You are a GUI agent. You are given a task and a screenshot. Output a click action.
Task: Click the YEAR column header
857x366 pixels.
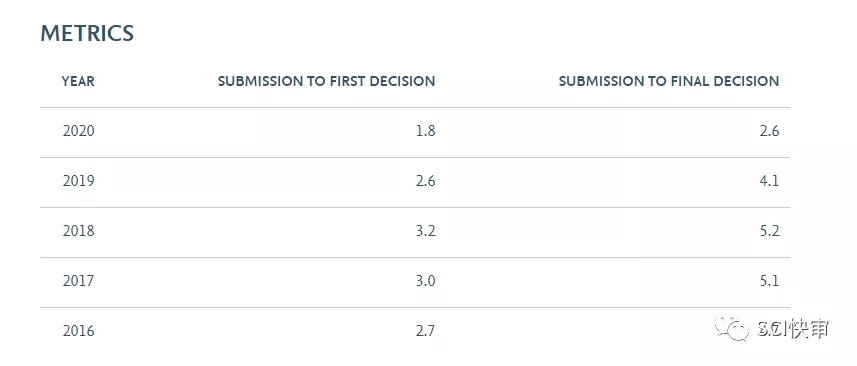(78, 81)
